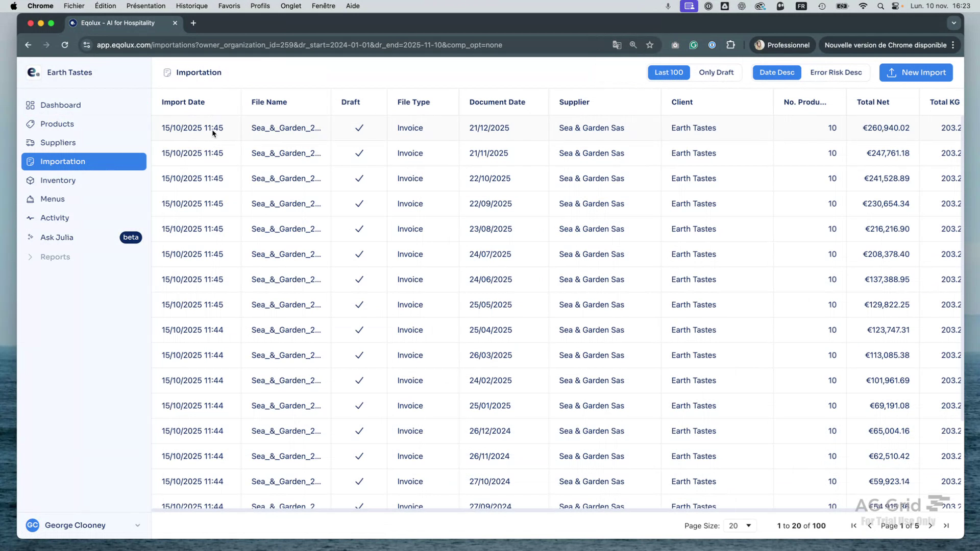Open the Historique menu
Screen dimensions: 980x551
191,6
